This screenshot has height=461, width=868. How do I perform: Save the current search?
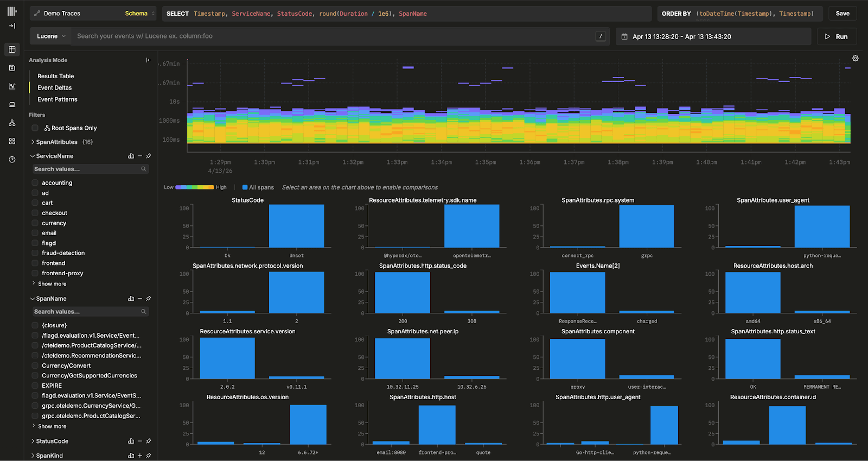[842, 14]
